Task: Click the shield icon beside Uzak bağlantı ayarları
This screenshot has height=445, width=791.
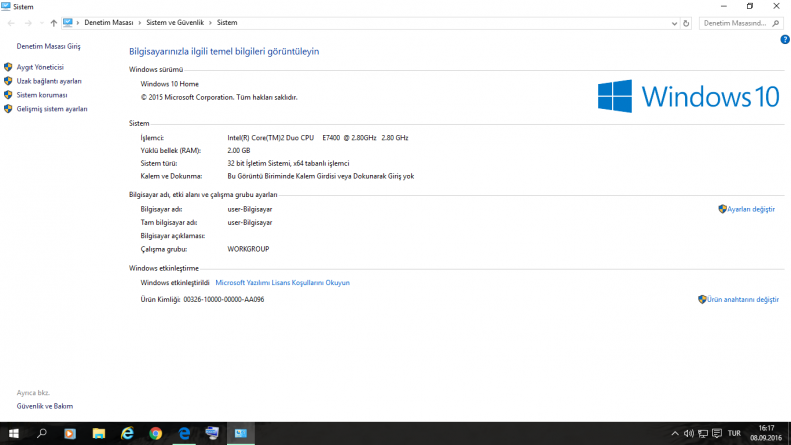Action: coord(8,81)
